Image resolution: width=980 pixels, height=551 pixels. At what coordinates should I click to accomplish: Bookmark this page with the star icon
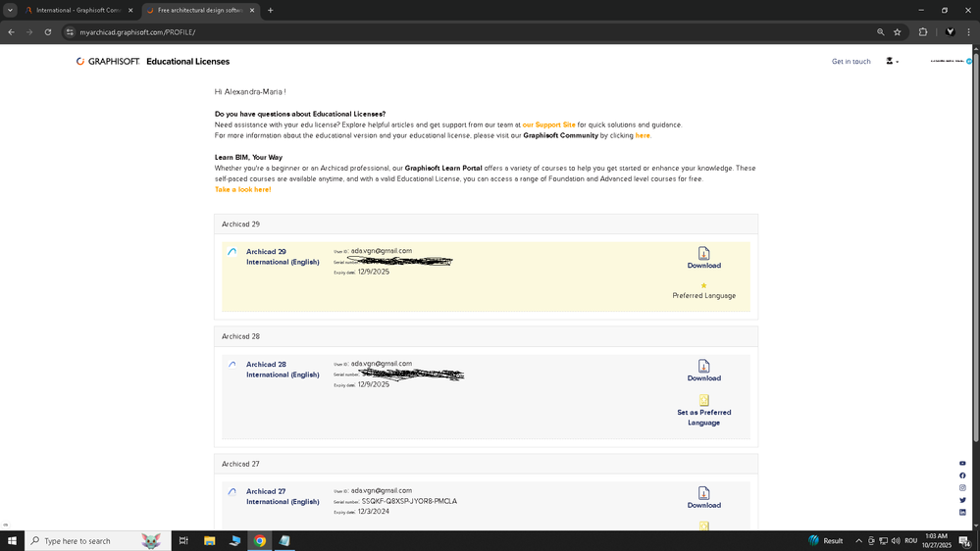click(x=898, y=31)
